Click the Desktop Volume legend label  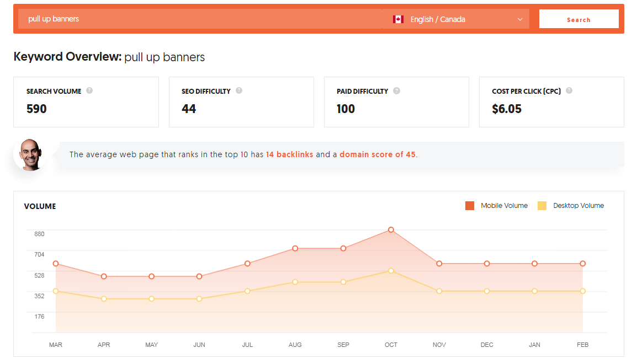point(578,206)
